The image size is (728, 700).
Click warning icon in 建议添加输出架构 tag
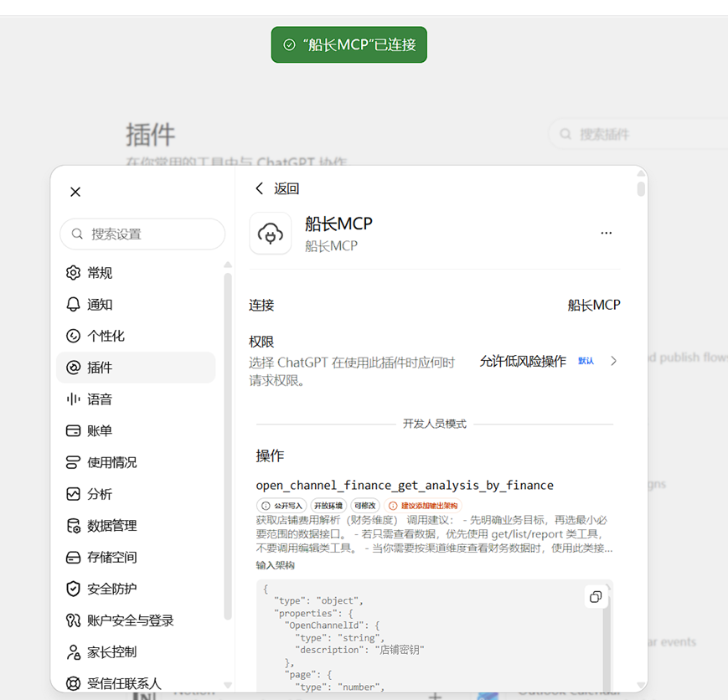393,506
